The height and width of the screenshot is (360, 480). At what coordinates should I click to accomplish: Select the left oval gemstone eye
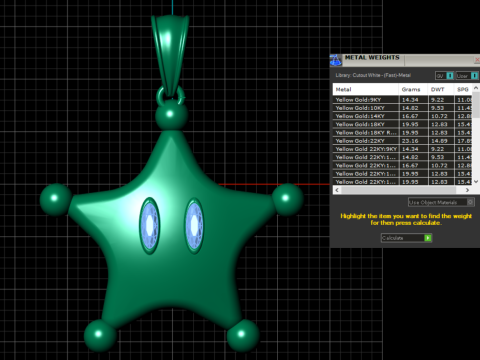[x=149, y=225]
